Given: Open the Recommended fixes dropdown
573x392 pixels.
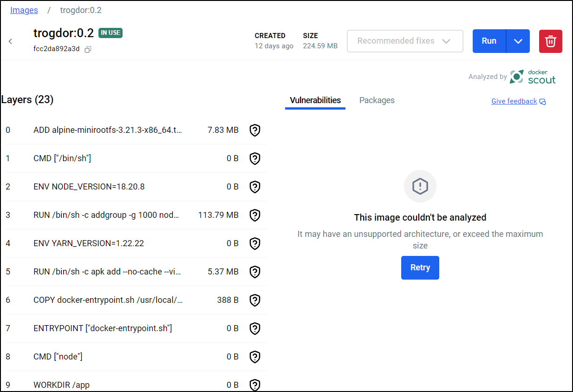Looking at the screenshot, I should pos(404,41).
